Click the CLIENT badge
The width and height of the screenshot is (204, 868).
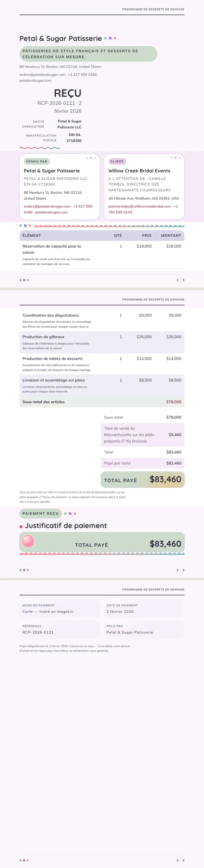coord(117,161)
